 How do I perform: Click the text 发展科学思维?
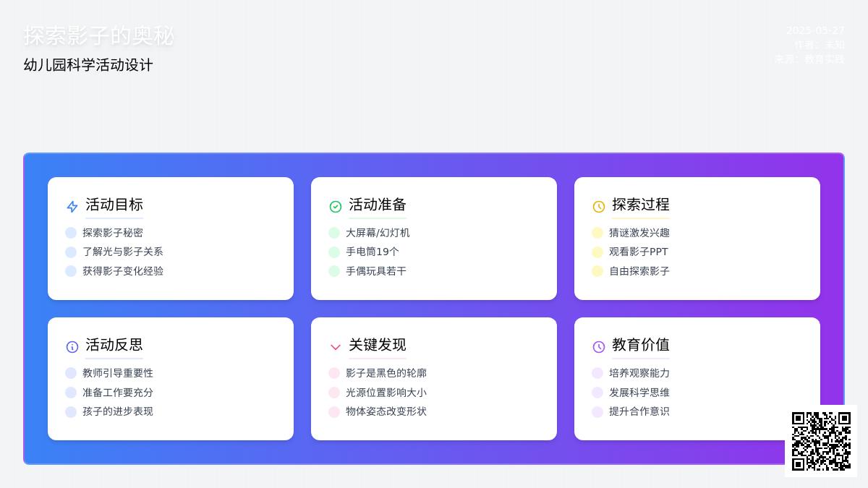coord(639,393)
